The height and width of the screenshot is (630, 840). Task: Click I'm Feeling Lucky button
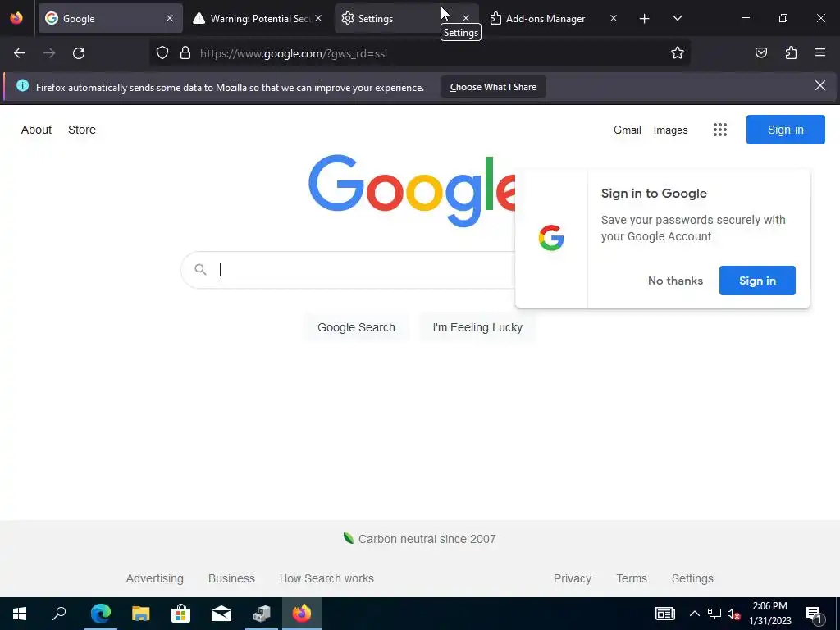tap(477, 327)
